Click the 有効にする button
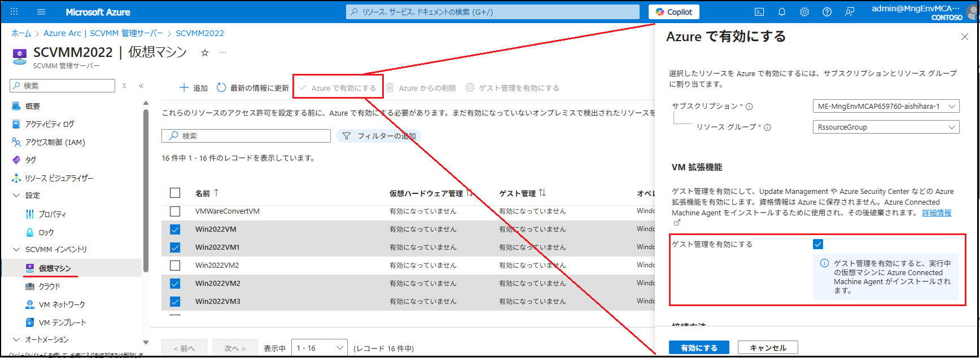This screenshot has height=358, width=980. (698, 348)
